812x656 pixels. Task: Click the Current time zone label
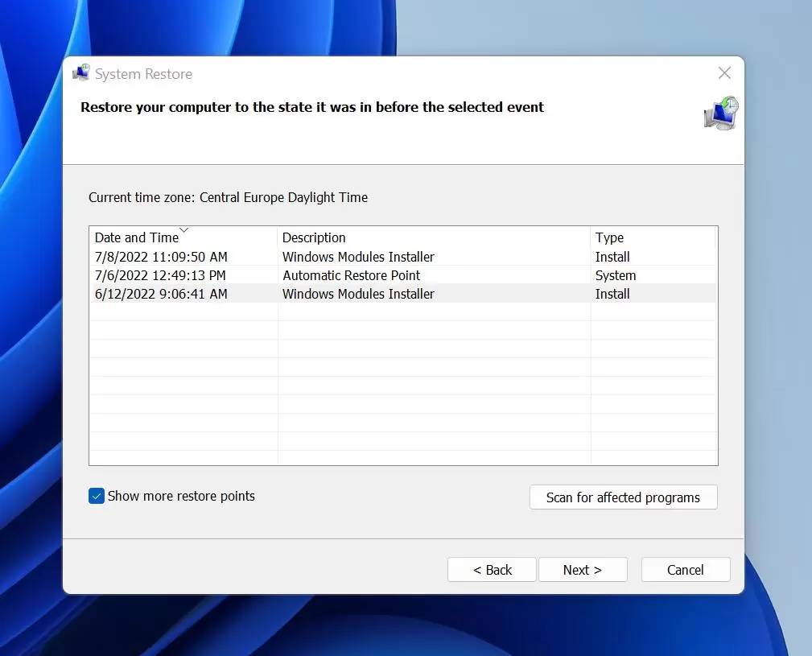coord(228,197)
